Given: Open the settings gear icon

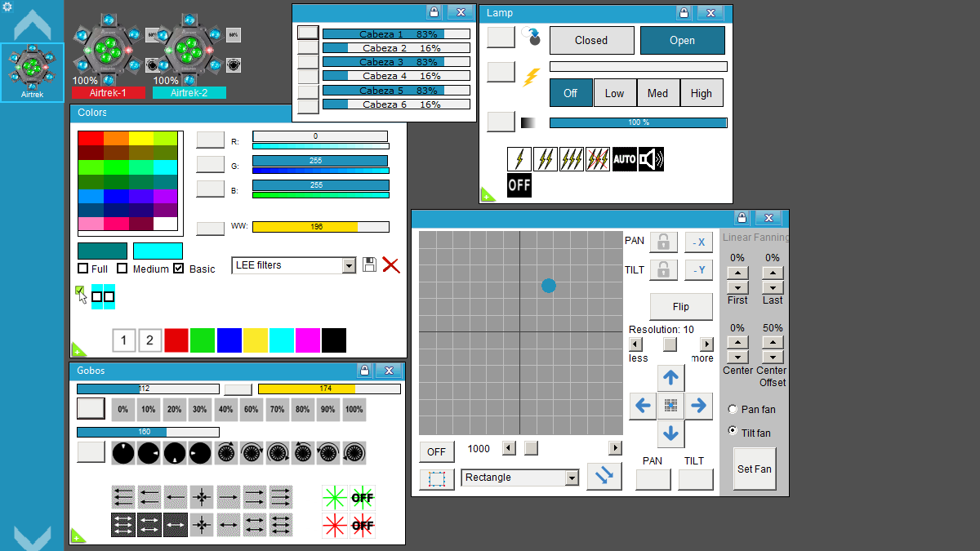Looking at the screenshot, I should coord(7,7).
